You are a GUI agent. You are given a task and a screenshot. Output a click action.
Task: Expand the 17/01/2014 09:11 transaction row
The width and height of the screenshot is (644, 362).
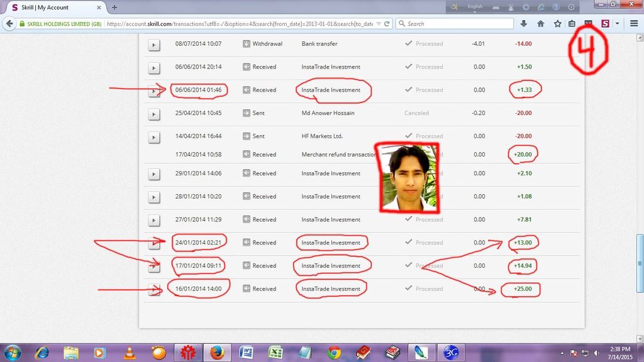pyautogui.click(x=153, y=266)
